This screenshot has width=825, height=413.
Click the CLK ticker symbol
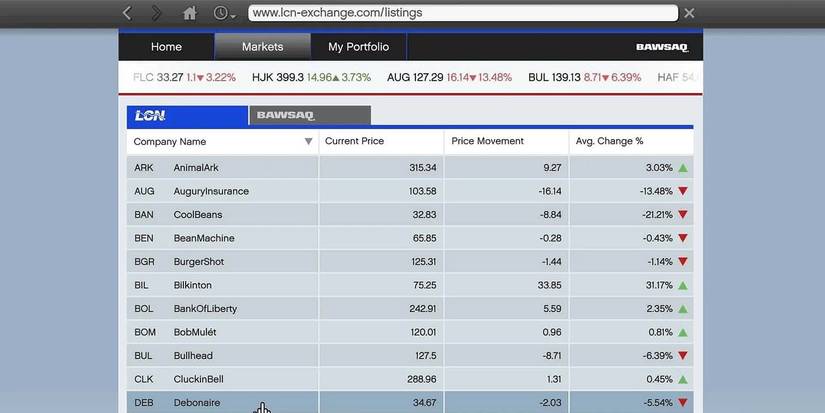(144, 379)
